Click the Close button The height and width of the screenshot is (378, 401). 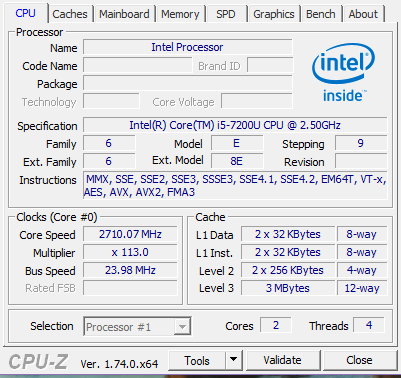click(359, 360)
